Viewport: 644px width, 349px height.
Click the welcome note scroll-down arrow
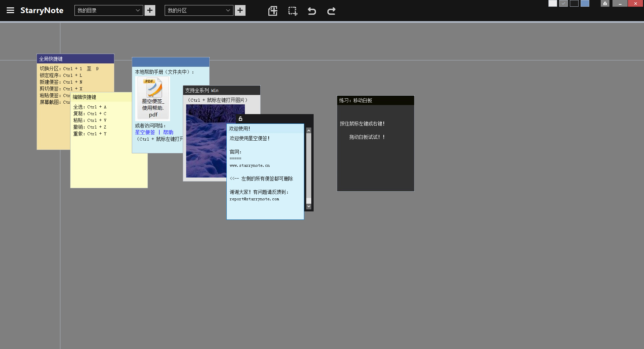click(x=309, y=206)
